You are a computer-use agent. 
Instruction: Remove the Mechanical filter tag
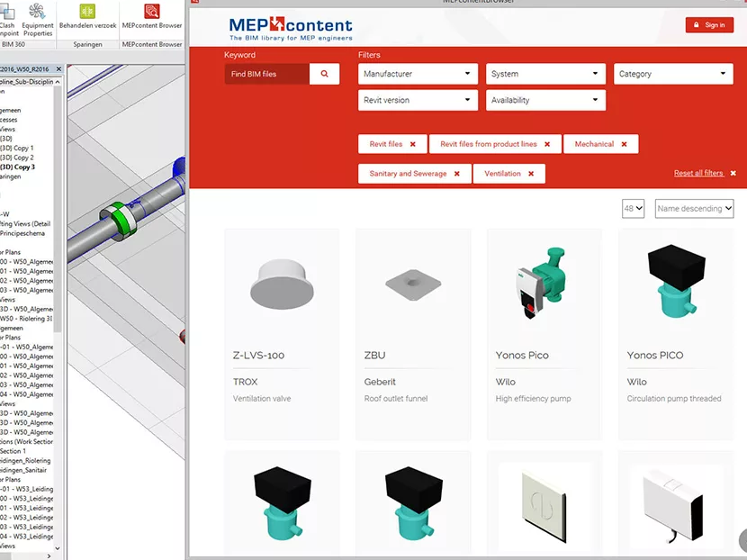point(624,144)
